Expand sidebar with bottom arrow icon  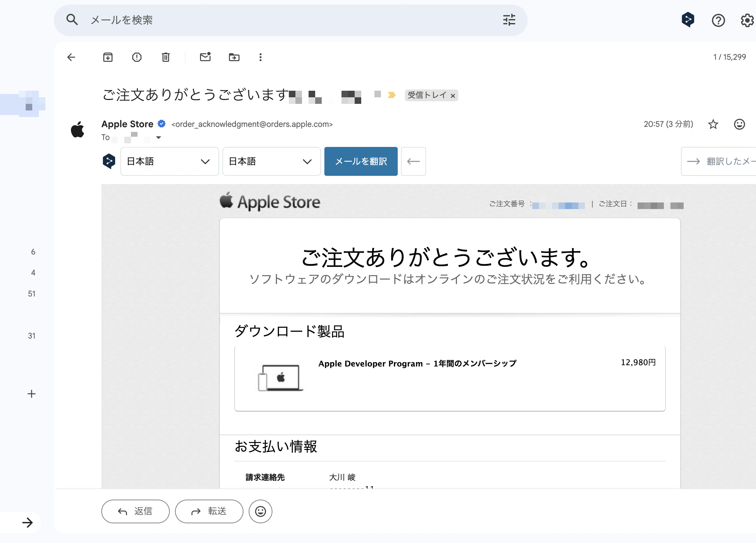point(27,522)
